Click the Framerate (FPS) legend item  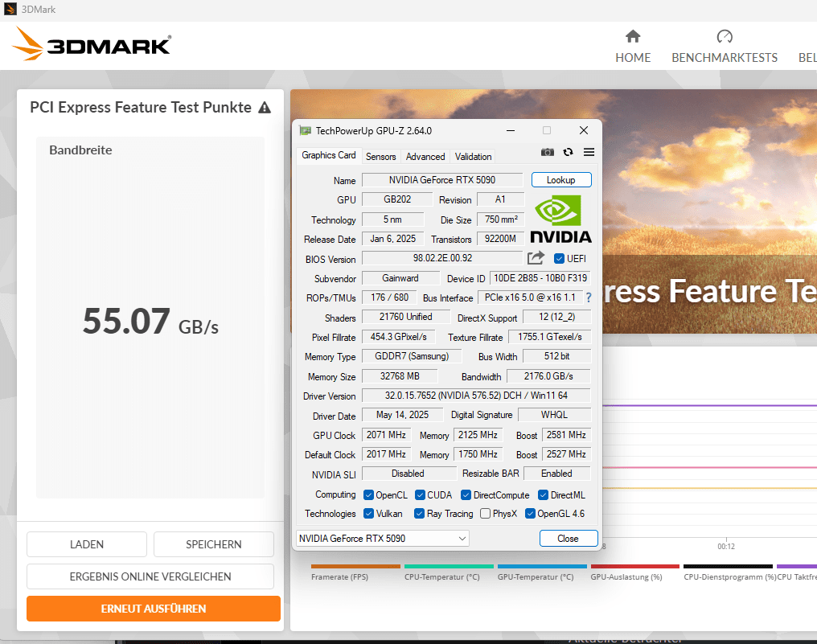(355, 572)
